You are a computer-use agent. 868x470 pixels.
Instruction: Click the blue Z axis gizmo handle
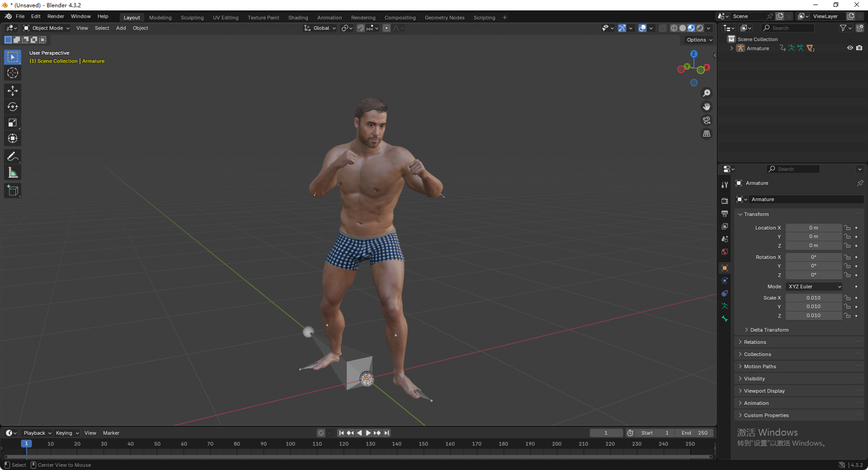[694, 54]
